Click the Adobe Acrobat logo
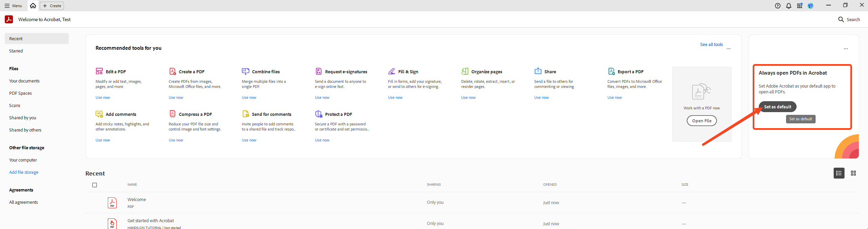Viewport: 868px width, 229px height. (x=9, y=19)
